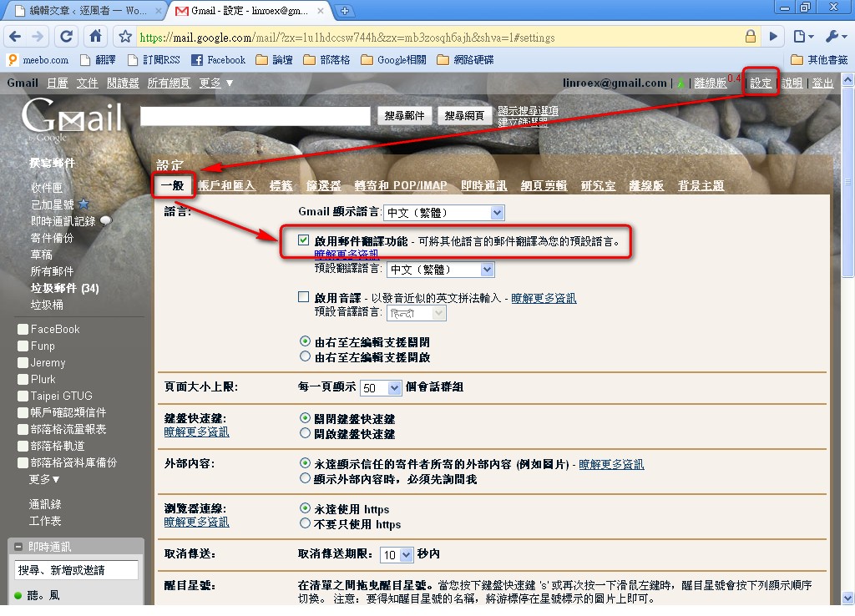Click the new tab plus button
The image size is (855, 616).
pyautogui.click(x=345, y=10)
